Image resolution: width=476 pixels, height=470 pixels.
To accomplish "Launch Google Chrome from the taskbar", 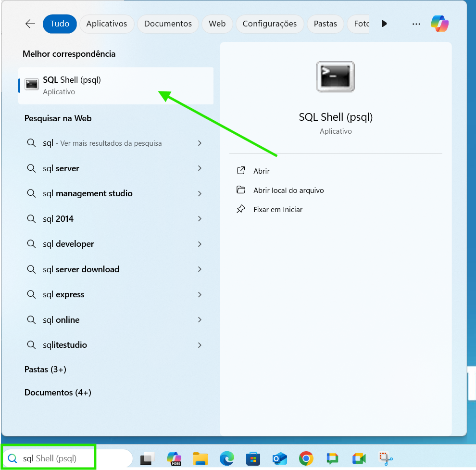I will click(306, 458).
